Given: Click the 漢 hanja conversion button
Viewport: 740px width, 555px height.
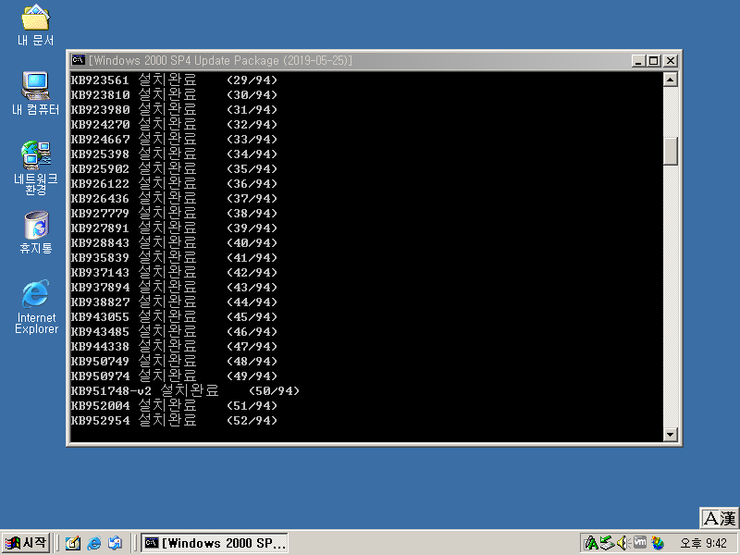Looking at the screenshot, I should click(x=728, y=519).
